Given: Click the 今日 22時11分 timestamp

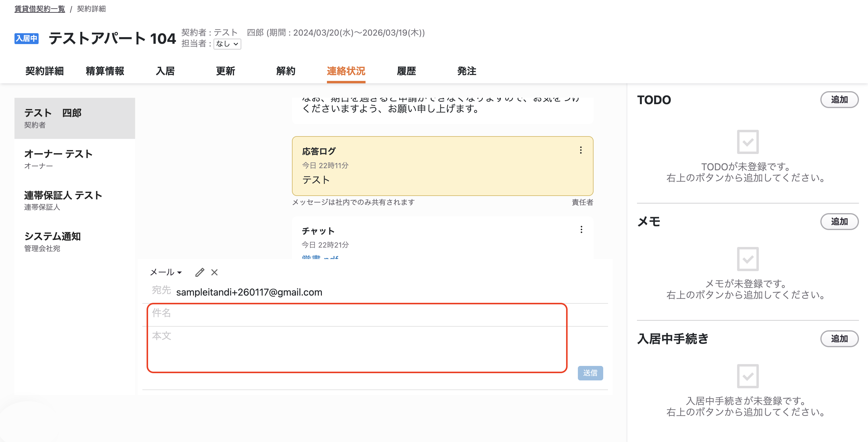Looking at the screenshot, I should point(325,165).
